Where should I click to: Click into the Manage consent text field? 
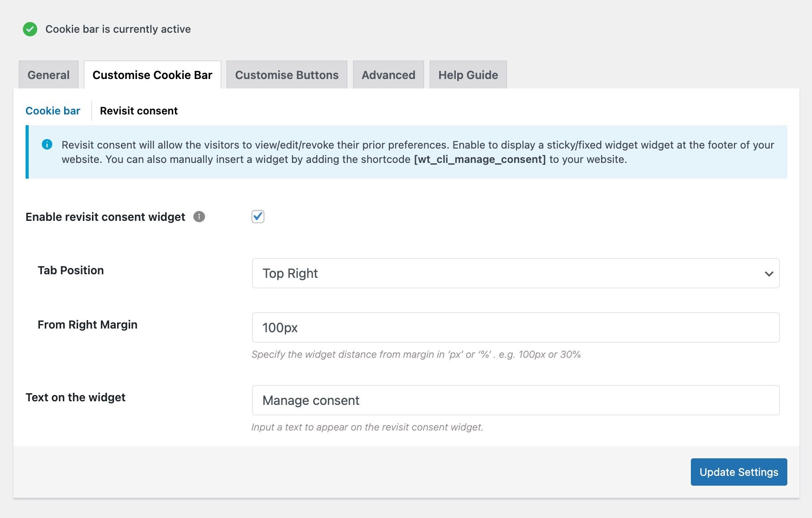pyautogui.click(x=515, y=400)
